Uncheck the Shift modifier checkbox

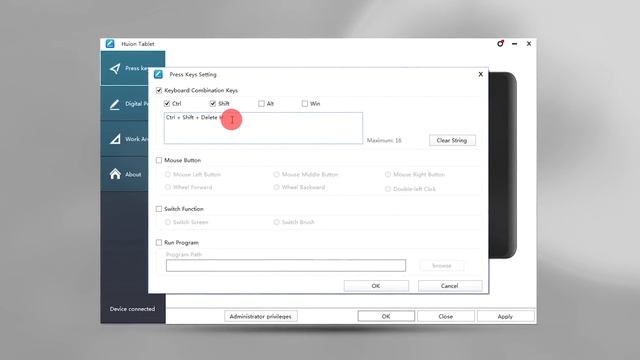pyautogui.click(x=213, y=104)
